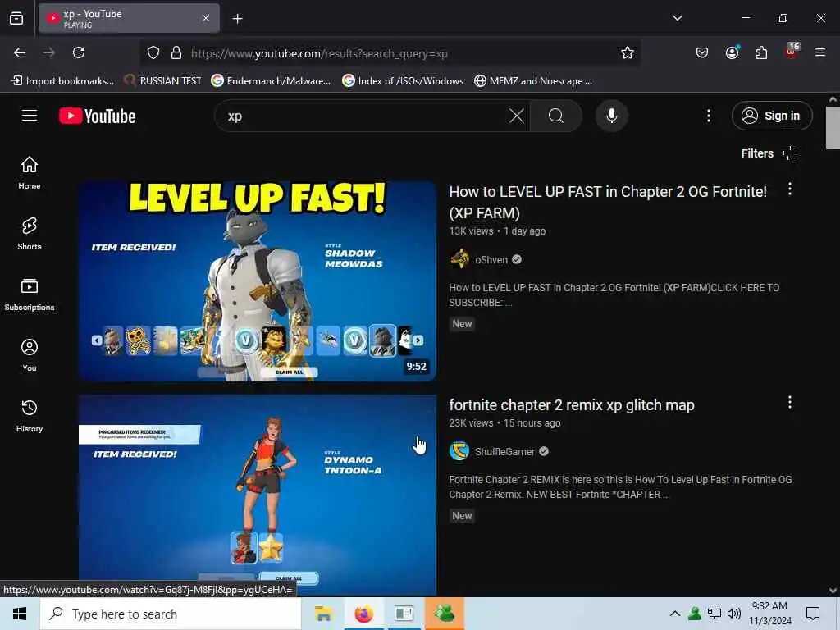Image resolution: width=840 pixels, height=630 pixels.
Task: Visit the oShven channel name
Action: pyautogui.click(x=491, y=260)
